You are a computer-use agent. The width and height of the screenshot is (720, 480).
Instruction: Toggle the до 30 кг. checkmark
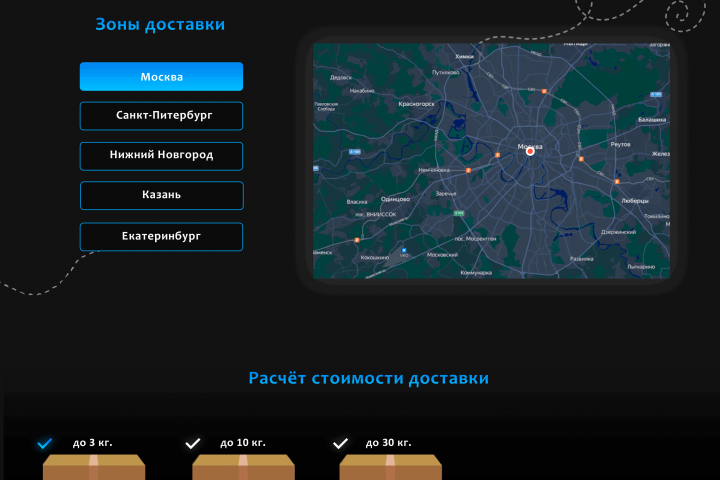(x=340, y=443)
